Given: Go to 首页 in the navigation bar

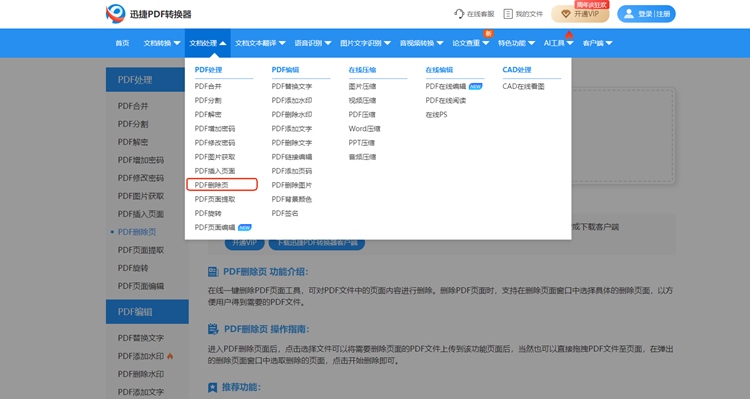Looking at the screenshot, I should coord(122,43).
